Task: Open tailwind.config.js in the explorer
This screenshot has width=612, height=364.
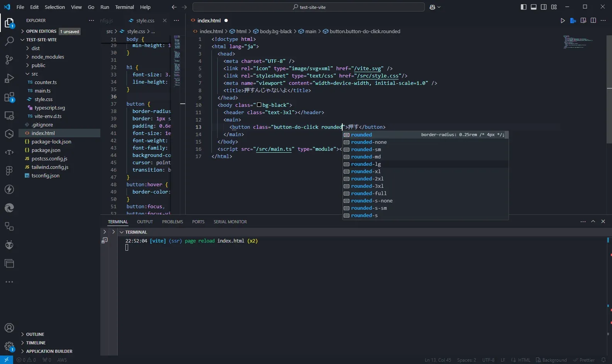Action: pos(50,167)
